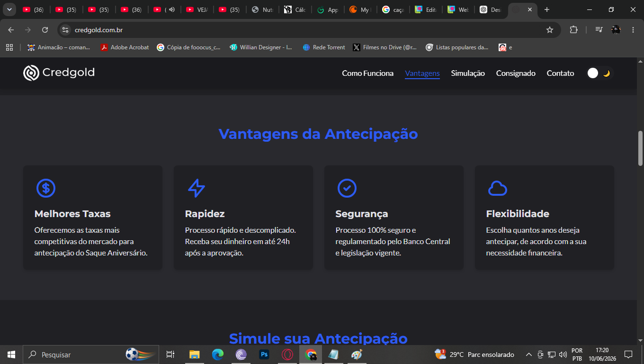
Task: Toggle the dark mode switch in the header
Action: click(x=600, y=73)
